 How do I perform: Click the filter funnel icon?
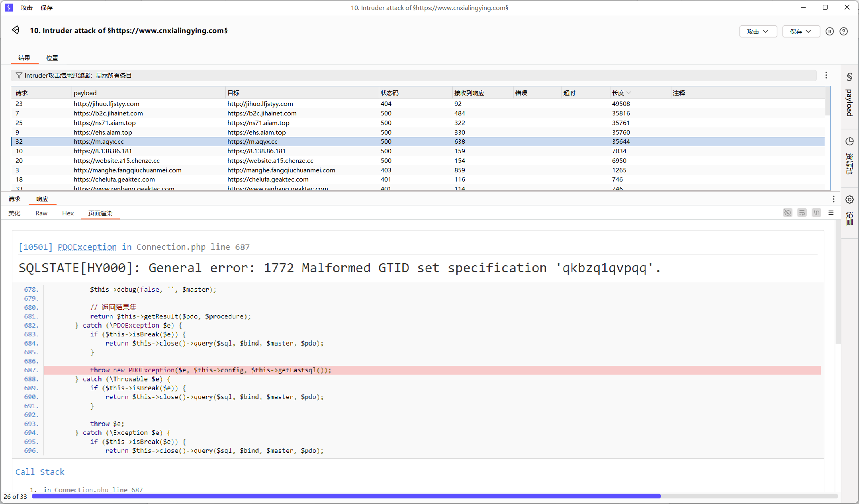point(19,75)
